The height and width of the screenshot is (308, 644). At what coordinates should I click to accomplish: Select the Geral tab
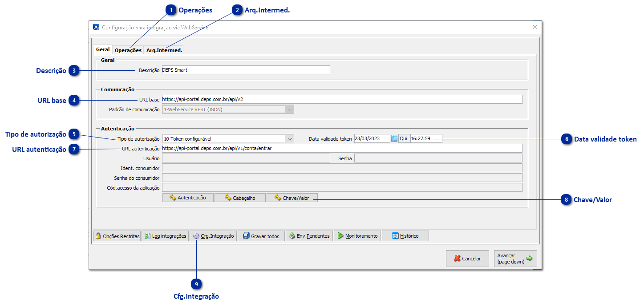pos(102,49)
